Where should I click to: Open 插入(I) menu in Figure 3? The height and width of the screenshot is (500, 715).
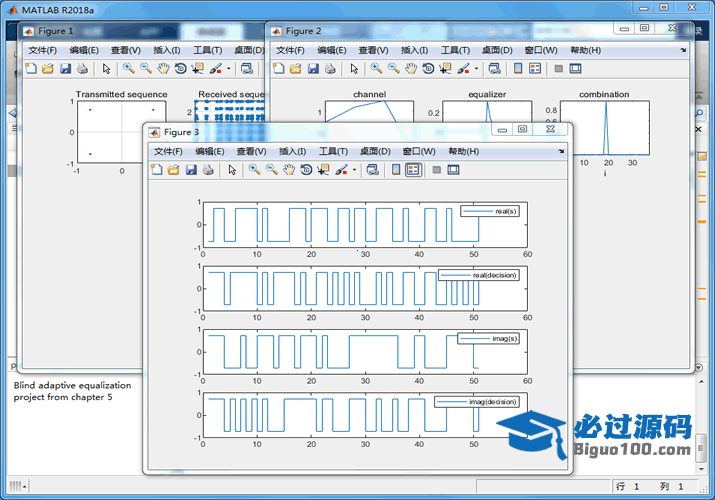[292, 151]
